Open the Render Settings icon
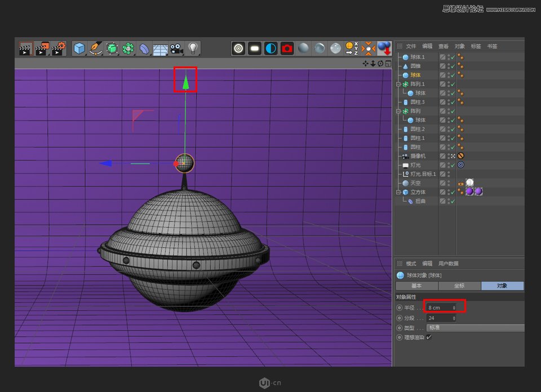Viewport: 541px width, 392px height. 287,48
